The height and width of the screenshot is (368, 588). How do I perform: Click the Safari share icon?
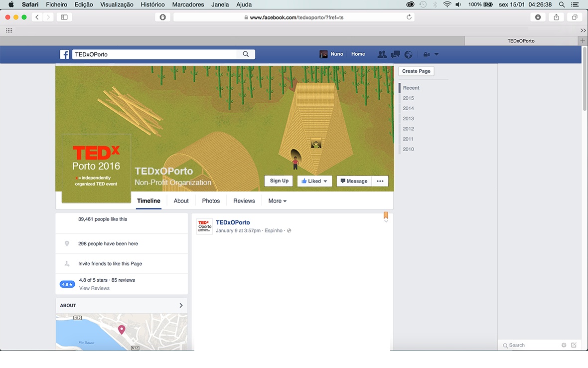pos(557,17)
